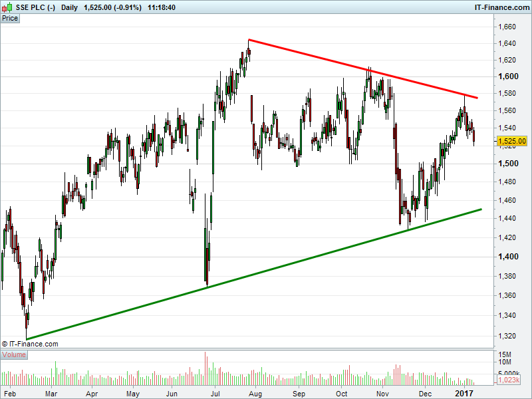The image size is (532, 399).
Task: Click the 1,600 level on price scale
Action: pyautogui.click(x=508, y=76)
